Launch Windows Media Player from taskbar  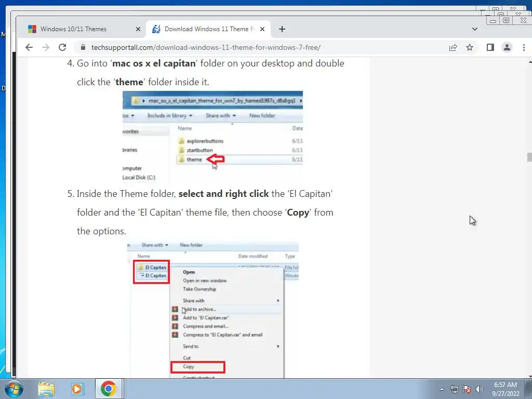[77, 389]
